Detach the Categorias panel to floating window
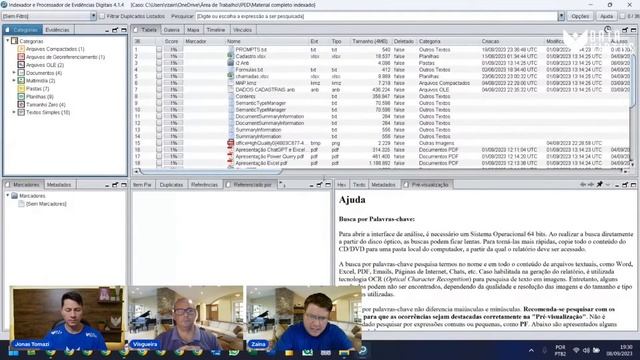 click(x=115, y=30)
